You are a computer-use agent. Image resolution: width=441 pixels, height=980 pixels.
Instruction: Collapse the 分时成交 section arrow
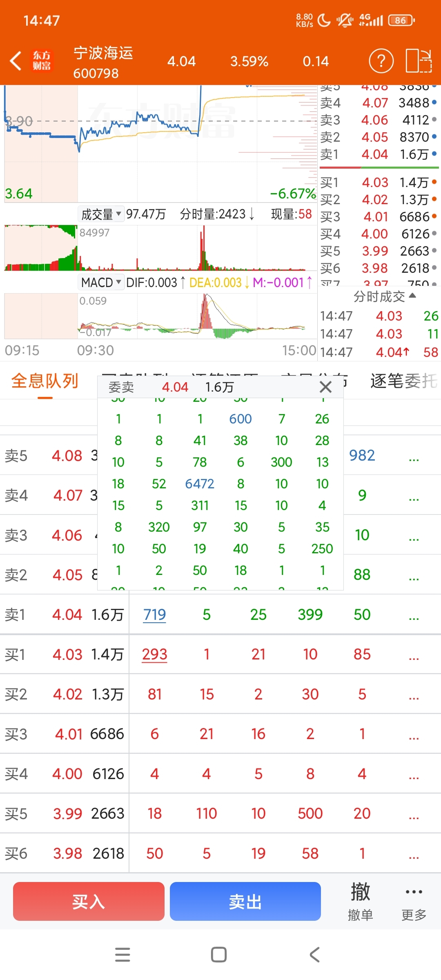[412, 296]
